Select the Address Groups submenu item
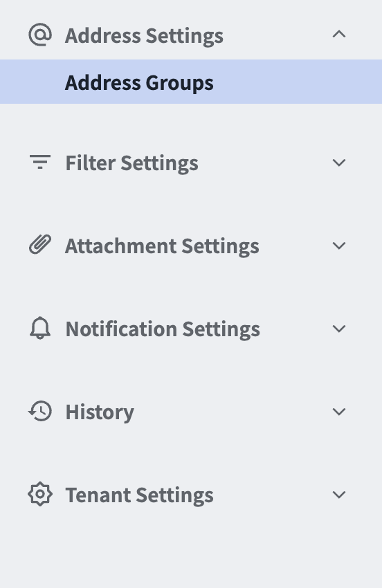 point(191,82)
